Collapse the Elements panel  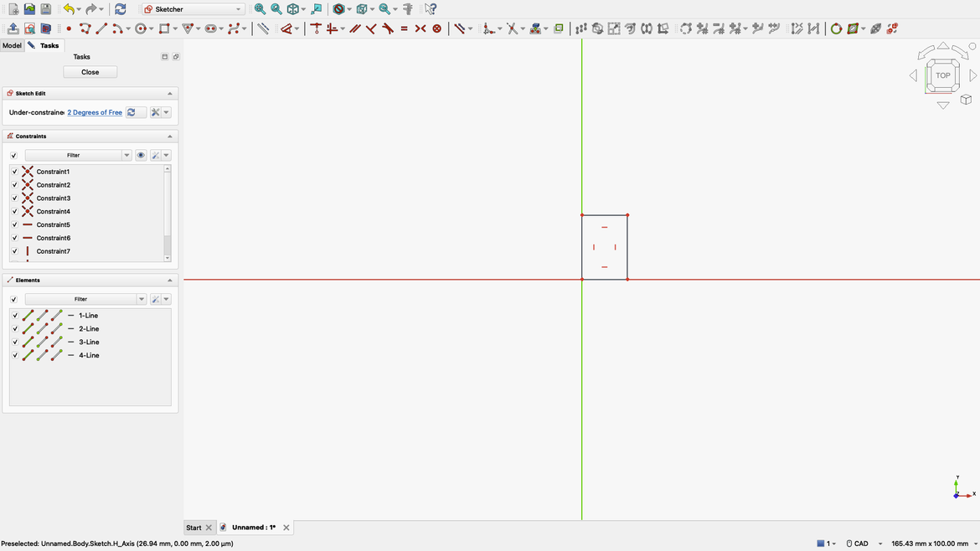(x=169, y=280)
